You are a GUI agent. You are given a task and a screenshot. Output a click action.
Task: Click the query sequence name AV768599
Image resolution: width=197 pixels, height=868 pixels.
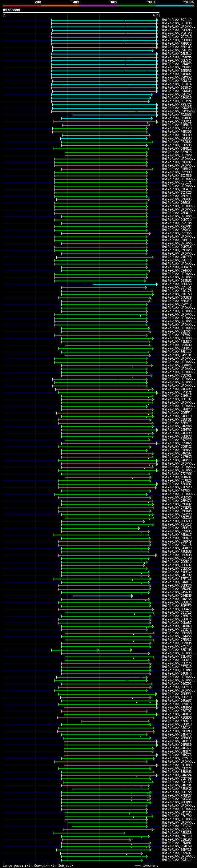pyautogui.click(x=11, y=10)
